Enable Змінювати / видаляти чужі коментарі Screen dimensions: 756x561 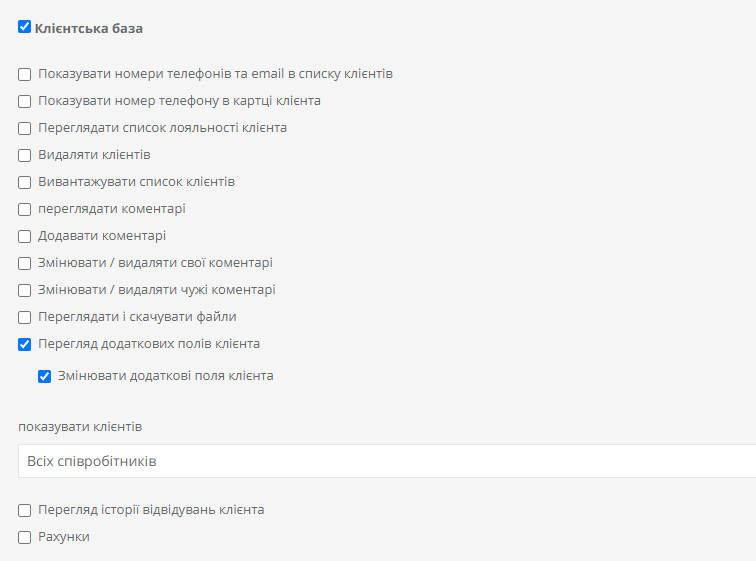pos(25,291)
